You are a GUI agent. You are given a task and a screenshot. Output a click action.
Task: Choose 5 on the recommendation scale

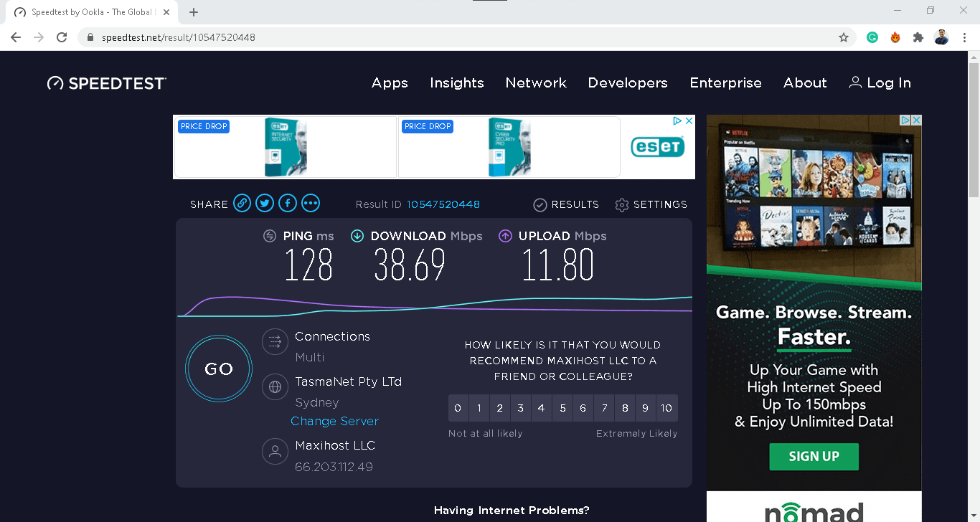[x=562, y=407]
